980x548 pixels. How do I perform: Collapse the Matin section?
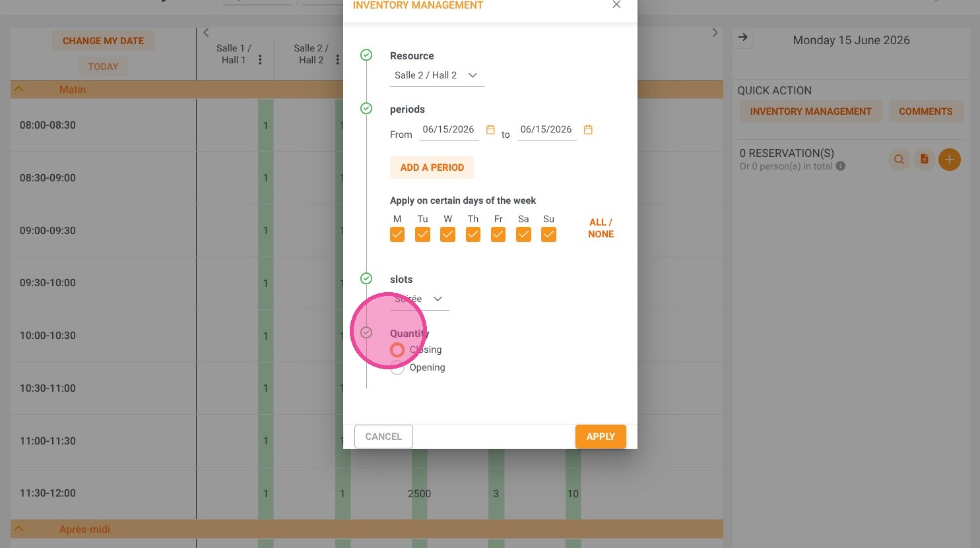[x=19, y=89]
